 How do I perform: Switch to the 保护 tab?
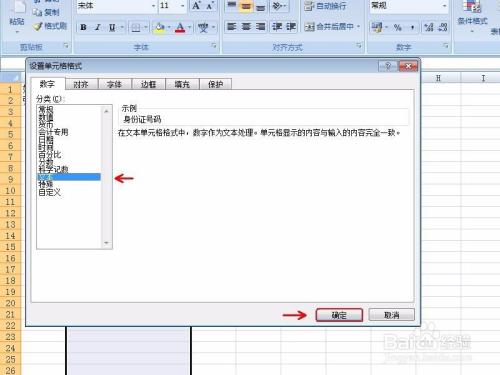pos(215,85)
